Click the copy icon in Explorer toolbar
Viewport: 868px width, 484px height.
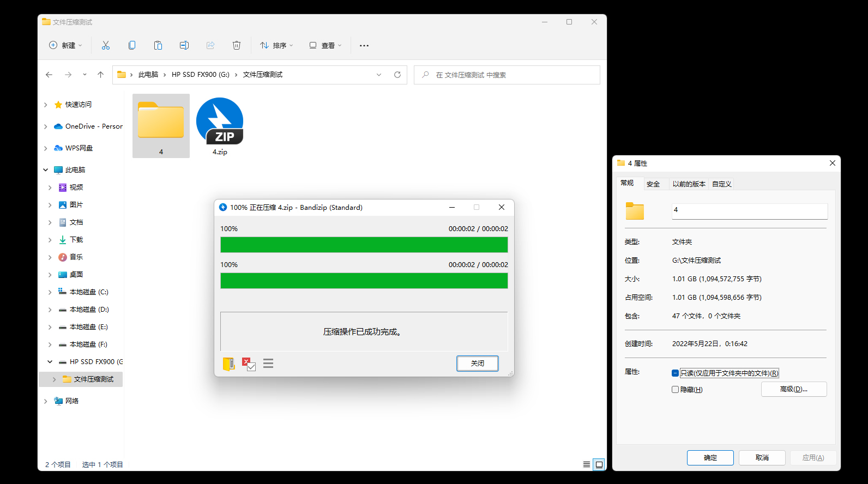coord(132,45)
